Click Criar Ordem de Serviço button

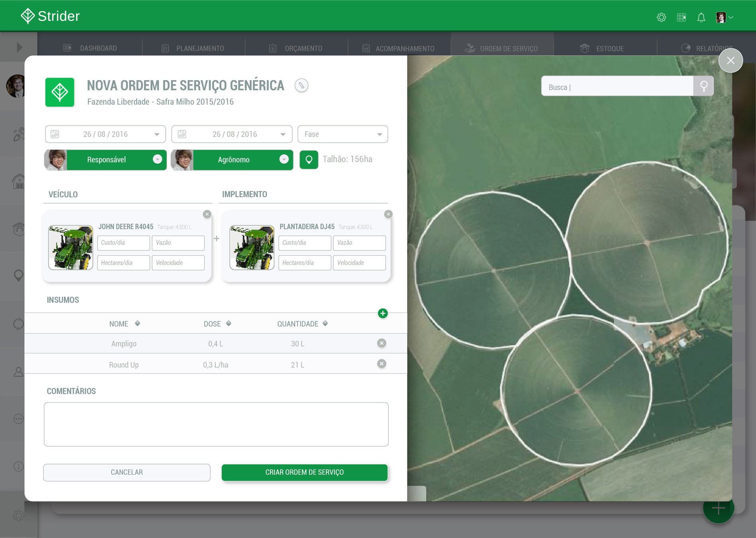point(305,472)
